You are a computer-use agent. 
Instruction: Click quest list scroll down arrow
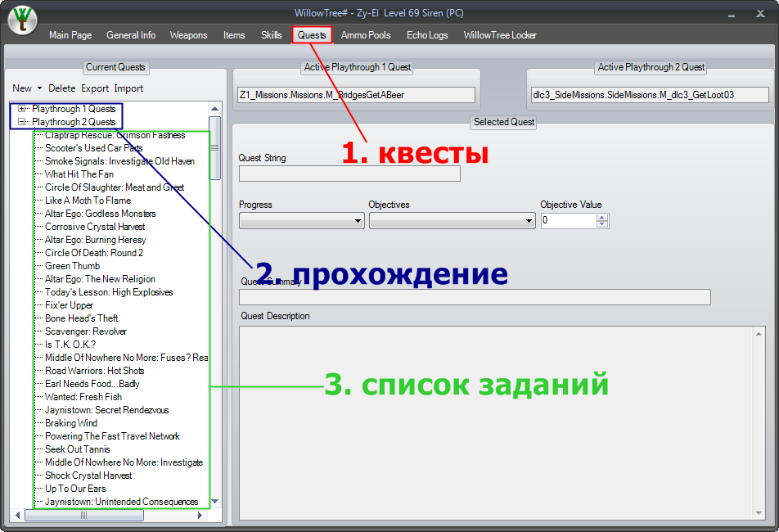point(214,501)
